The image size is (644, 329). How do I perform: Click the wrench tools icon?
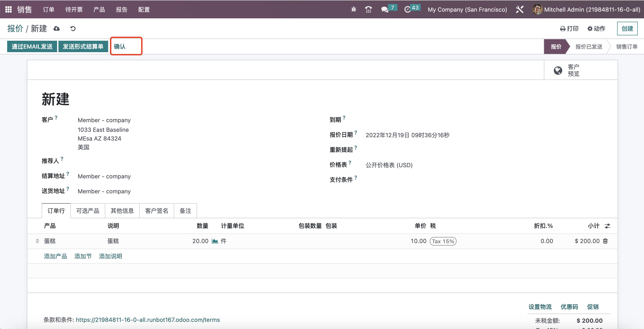pos(519,9)
